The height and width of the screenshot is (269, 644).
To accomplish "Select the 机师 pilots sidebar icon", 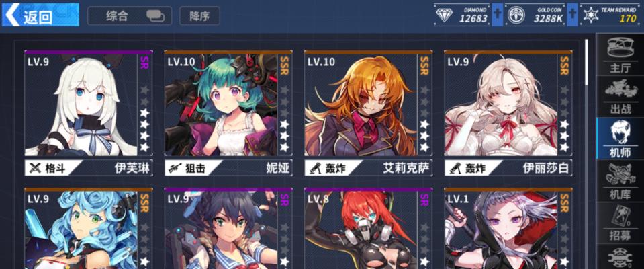I will click(620, 139).
